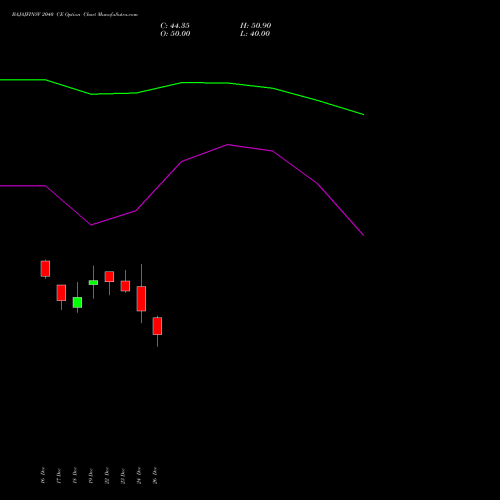
Task: Click the 23 Dec date label
Action: [123, 475]
